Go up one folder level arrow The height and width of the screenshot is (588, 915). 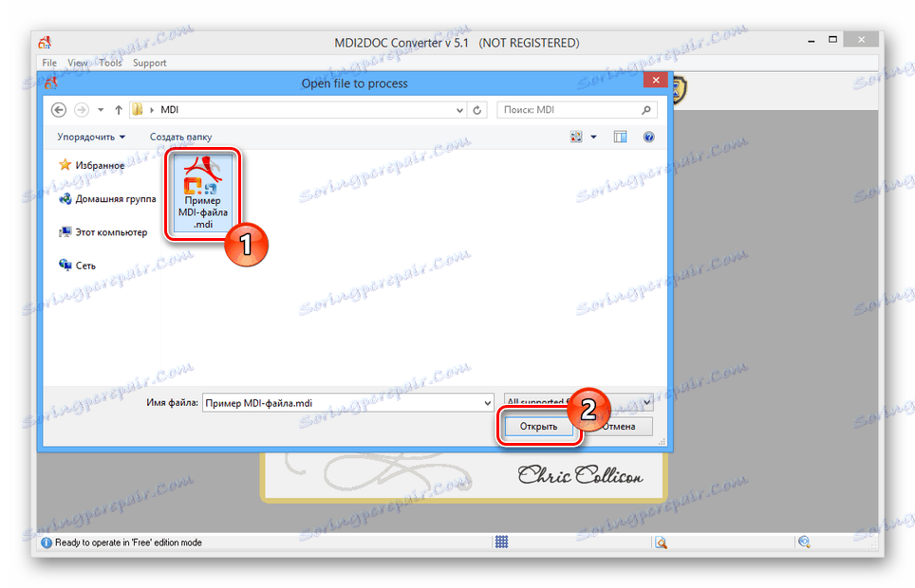tap(119, 110)
